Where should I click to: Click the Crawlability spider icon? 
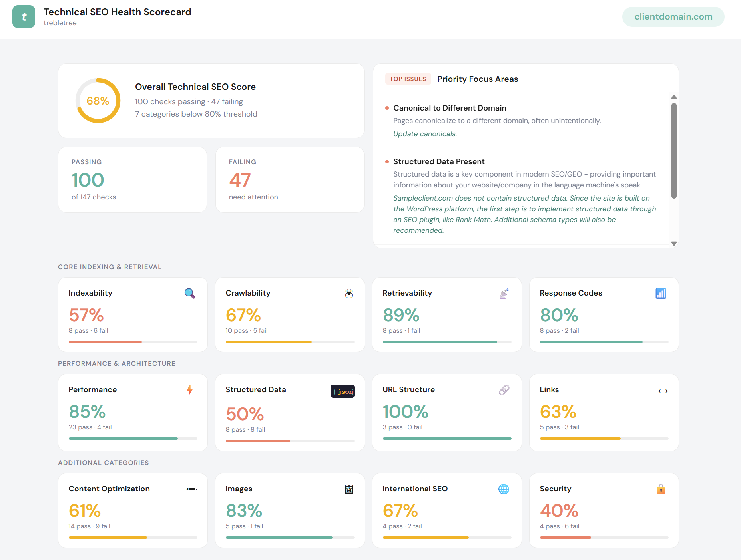pos(349,294)
